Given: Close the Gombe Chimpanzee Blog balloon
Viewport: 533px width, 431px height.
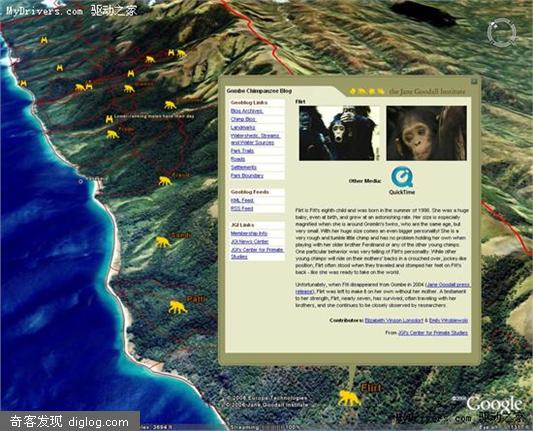Looking at the screenshot, I should (474, 82).
